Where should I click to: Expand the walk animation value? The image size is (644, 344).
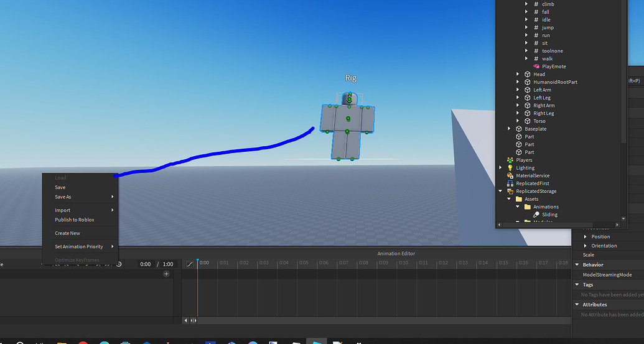[526, 58]
